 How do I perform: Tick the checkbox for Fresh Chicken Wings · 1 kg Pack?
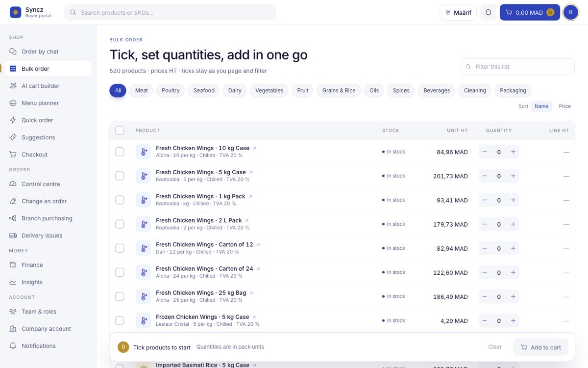tap(120, 200)
